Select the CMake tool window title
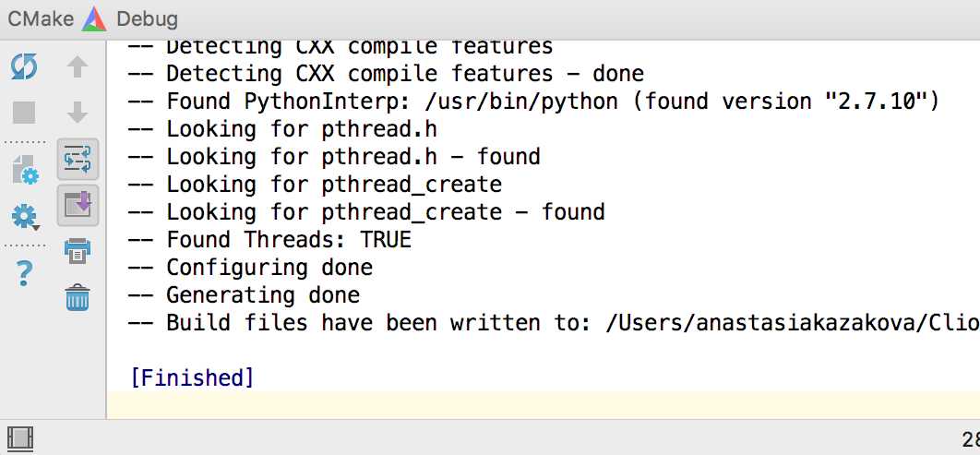 (41, 18)
